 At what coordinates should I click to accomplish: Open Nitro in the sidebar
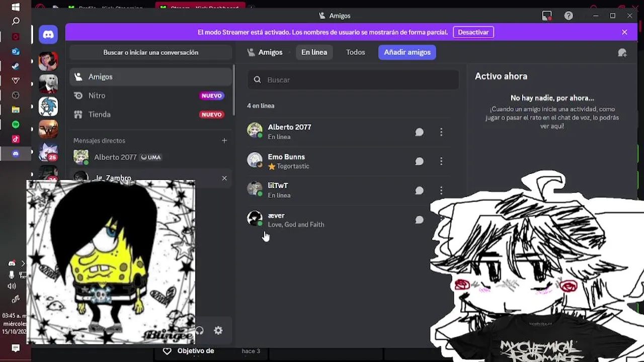pyautogui.click(x=151, y=96)
